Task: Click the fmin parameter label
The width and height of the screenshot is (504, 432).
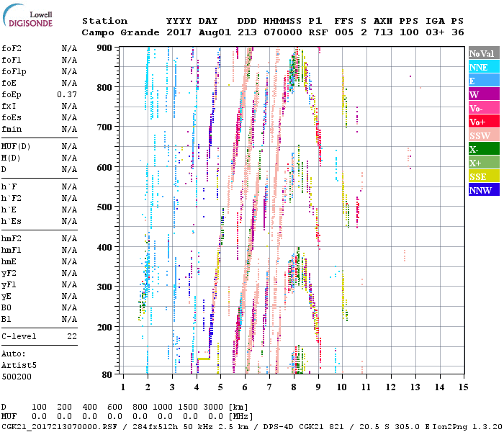Action: pyautogui.click(x=12, y=129)
